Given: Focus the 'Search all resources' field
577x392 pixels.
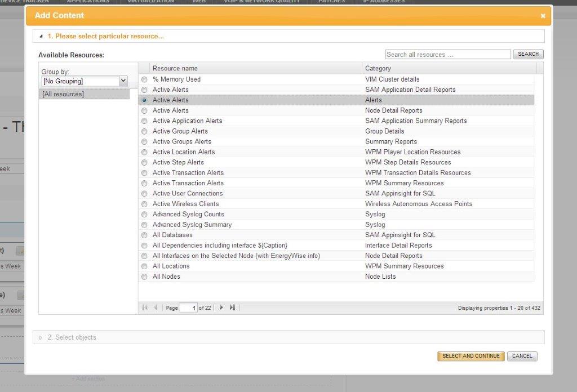Looking at the screenshot, I should click(448, 55).
